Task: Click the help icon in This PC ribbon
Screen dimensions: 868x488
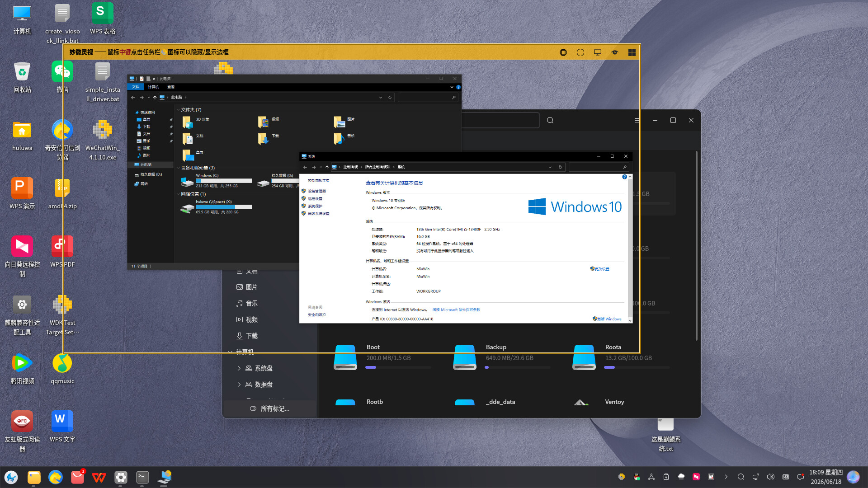Action: pyautogui.click(x=458, y=87)
